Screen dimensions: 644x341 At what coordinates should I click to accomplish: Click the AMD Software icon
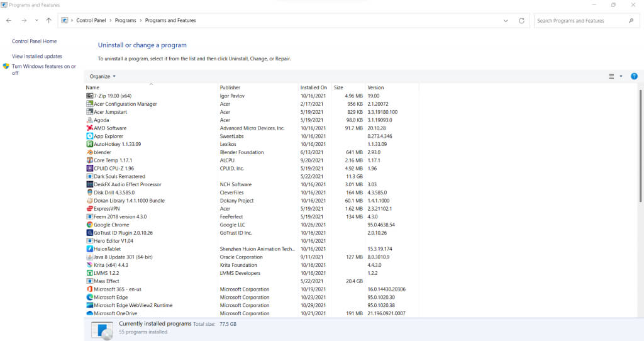click(x=89, y=128)
